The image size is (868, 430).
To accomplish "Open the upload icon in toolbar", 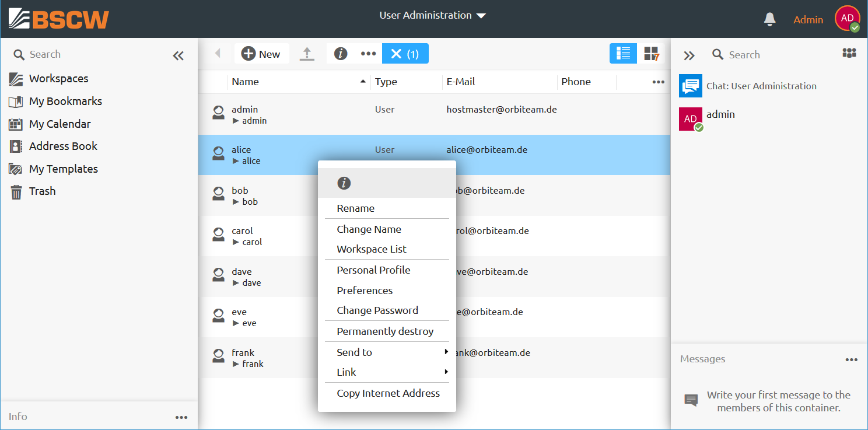I will pyautogui.click(x=307, y=54).
